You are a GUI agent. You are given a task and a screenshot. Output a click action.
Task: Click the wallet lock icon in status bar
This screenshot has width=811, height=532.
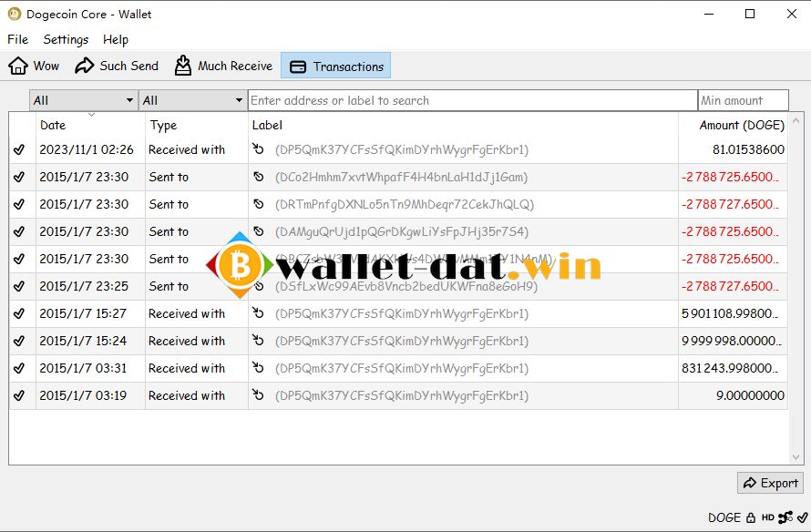[x=751, y=517]
